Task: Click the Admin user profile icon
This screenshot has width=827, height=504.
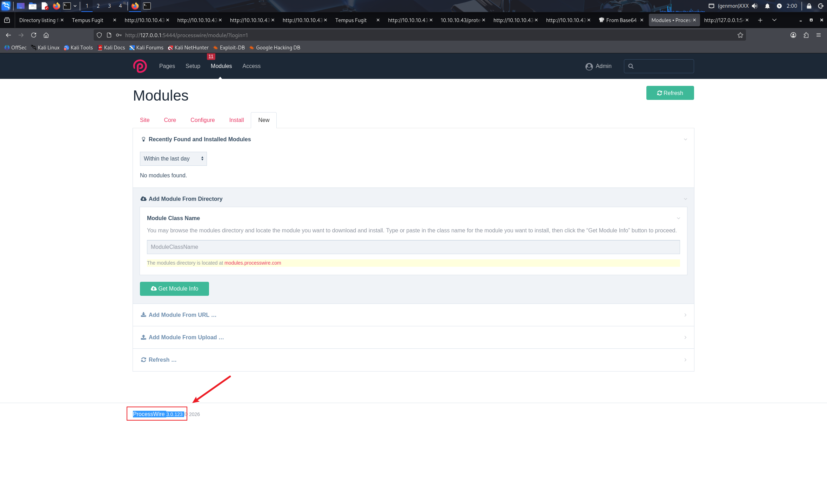Action: tap(589, 66)
